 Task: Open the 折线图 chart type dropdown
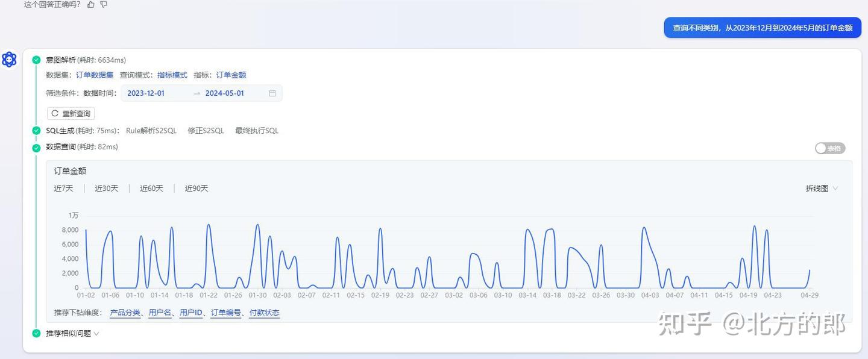[822, 189]
